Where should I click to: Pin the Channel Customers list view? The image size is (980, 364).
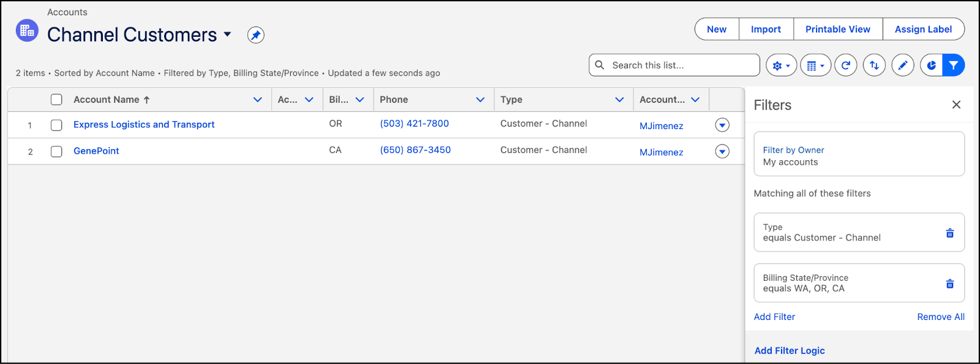pyautogui.click(x=256, y=35)
